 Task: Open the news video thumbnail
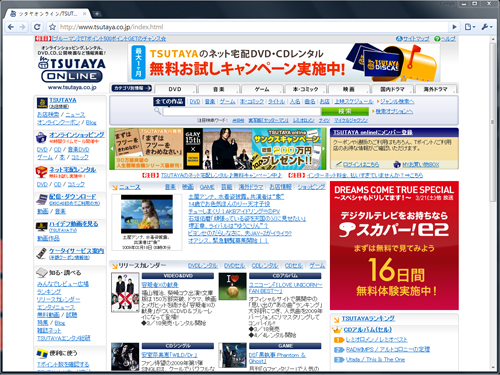point(147,214)
